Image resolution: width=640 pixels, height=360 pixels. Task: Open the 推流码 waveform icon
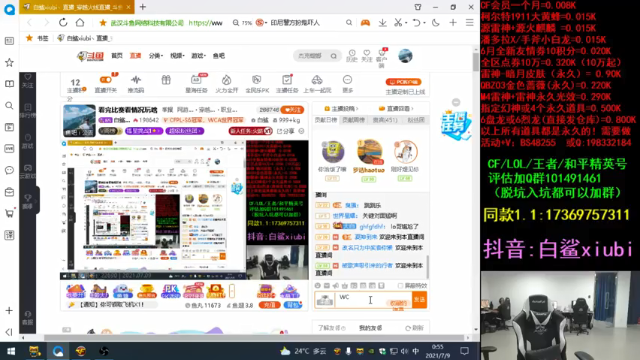point(136,84)
